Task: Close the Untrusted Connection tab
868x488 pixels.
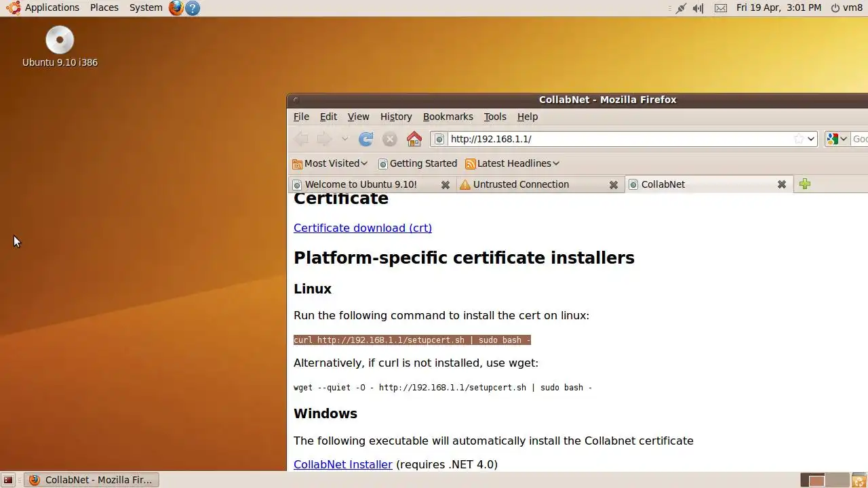Action: (x=614, y=184)
